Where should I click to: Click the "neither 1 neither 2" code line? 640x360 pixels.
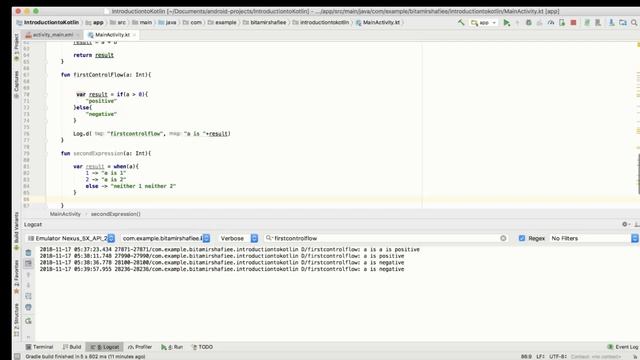131,186
